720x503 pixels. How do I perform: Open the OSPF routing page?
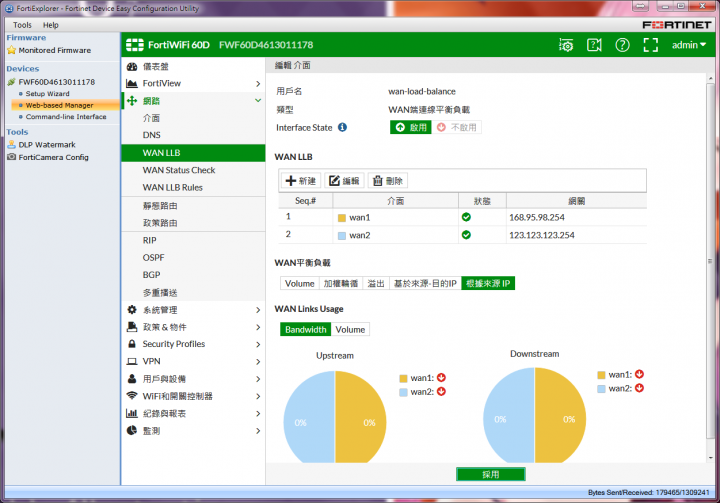pos(153,258)
